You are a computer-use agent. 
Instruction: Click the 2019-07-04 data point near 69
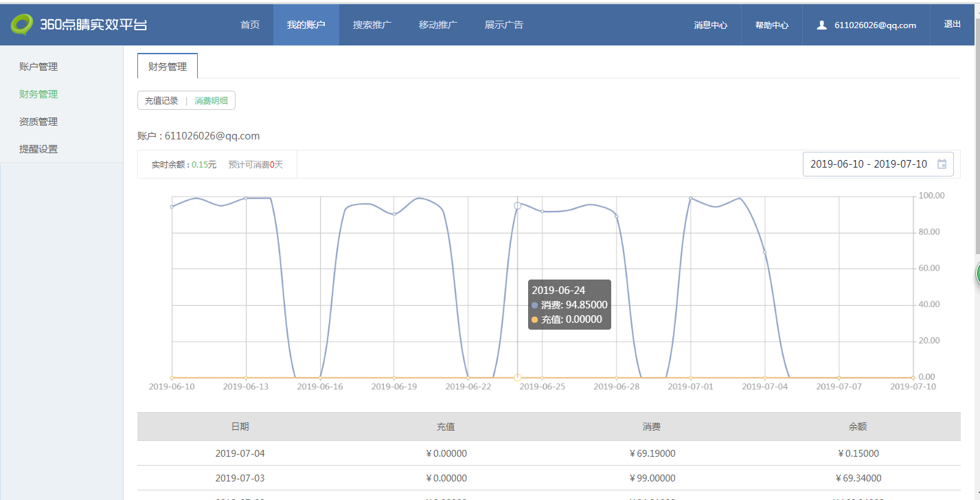click(764, 253)
